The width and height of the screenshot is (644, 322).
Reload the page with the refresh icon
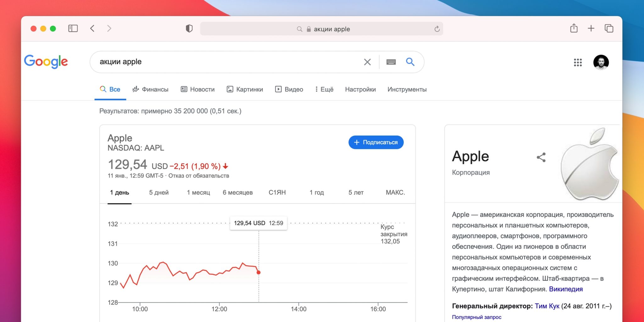(437, 29)
